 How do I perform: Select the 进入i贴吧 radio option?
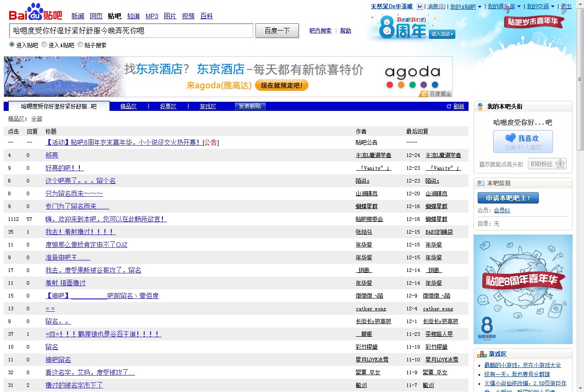click(44, 45)
